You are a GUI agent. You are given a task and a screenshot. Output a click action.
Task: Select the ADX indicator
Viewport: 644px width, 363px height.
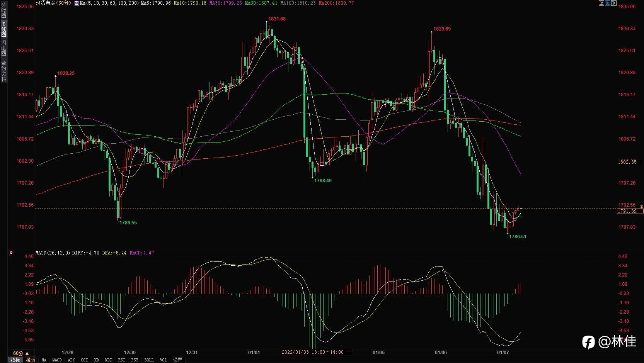[71, 360]
